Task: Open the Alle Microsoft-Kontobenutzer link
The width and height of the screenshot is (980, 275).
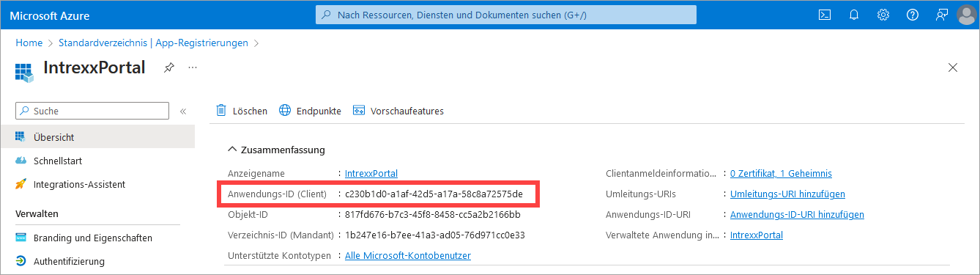Action: click(x=408, y=256)
